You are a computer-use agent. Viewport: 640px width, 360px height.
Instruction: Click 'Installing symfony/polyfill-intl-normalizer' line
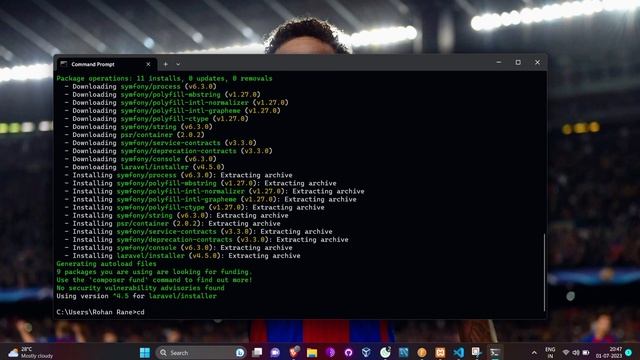click(214, 191)
